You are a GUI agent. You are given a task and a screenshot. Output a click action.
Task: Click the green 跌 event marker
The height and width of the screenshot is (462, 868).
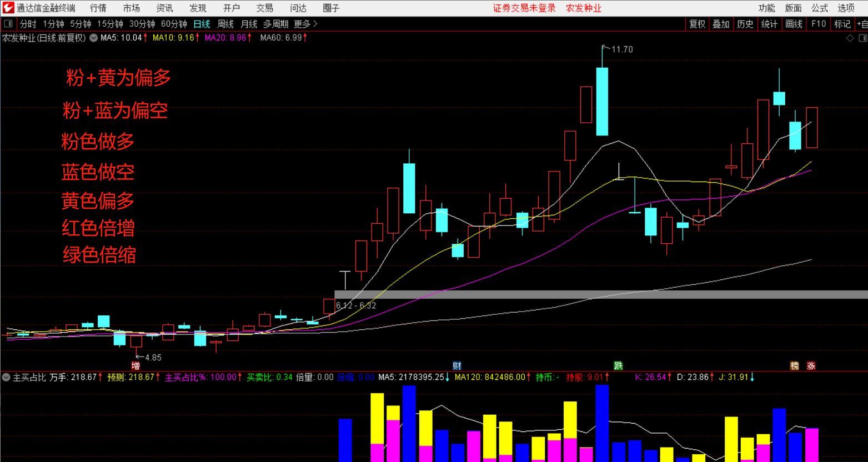pos(618,366)
